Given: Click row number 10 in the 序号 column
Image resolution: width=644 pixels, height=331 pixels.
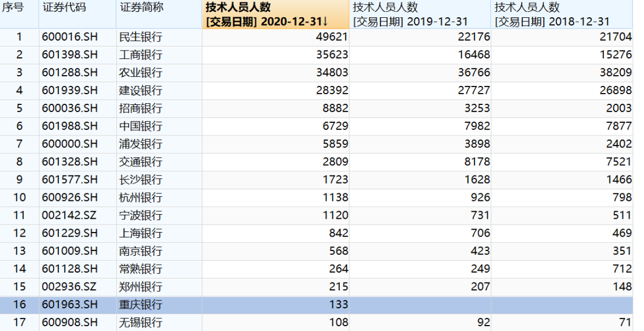Looking at the screenshot, I should click(19, 197).
